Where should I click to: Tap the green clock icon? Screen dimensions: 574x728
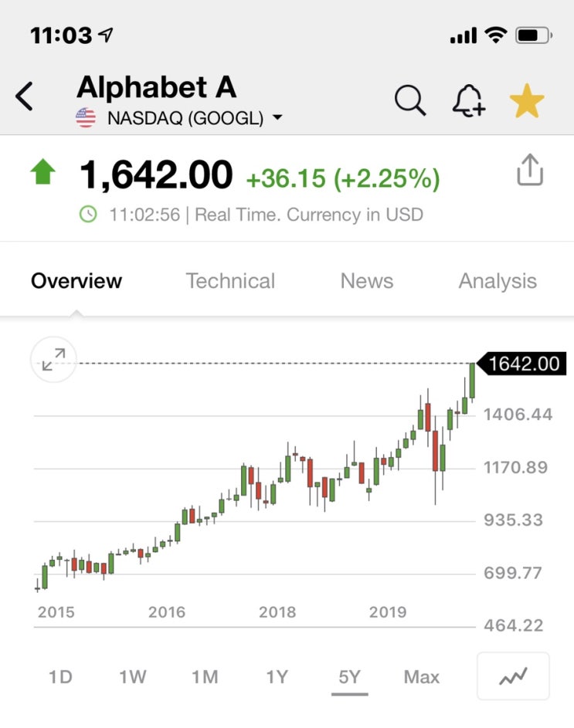88,215
